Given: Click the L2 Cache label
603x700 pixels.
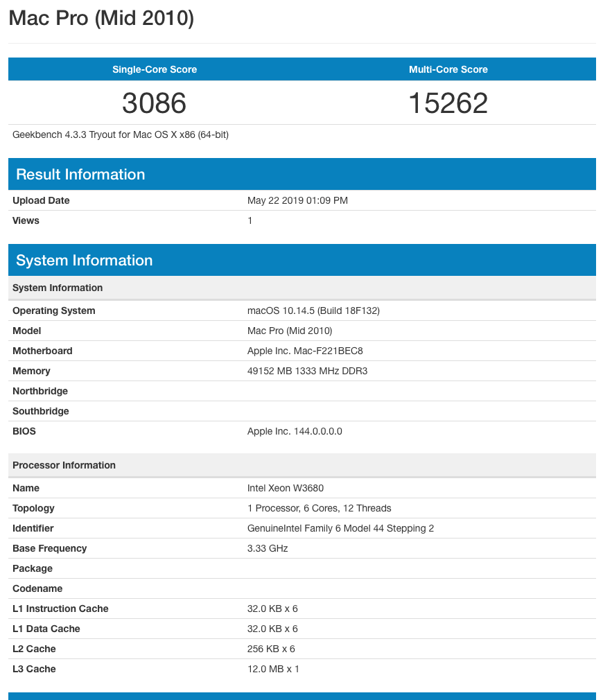Looking at the screenshot, I should [x=34, y=649].
